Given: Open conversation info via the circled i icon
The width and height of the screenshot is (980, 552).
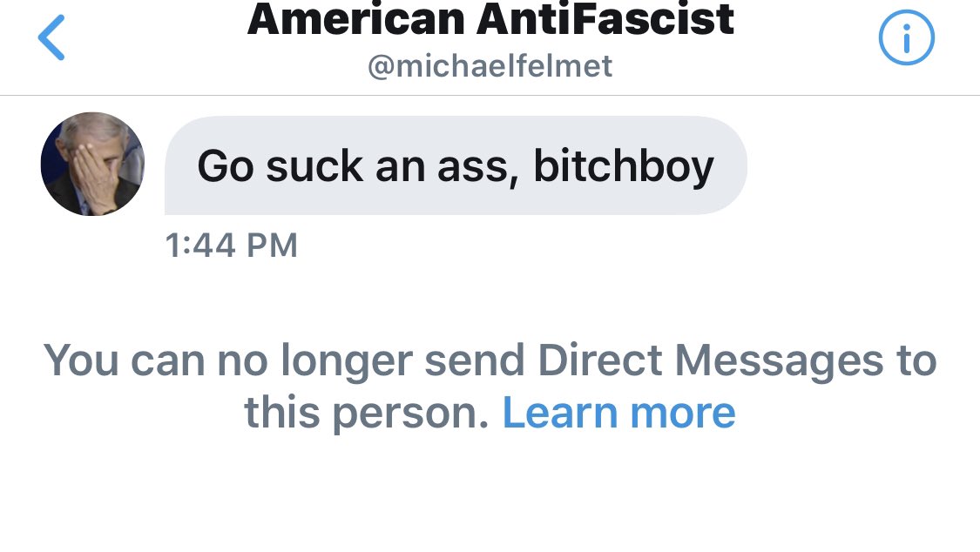Looking at the screenshot, I should tap(906, 37).
